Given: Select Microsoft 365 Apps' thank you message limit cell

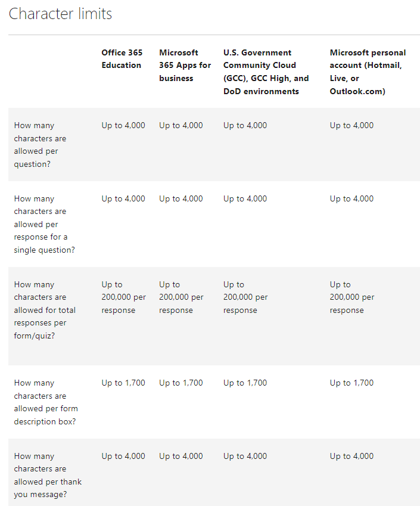Looking at the screenshot, I should point(181,457).
